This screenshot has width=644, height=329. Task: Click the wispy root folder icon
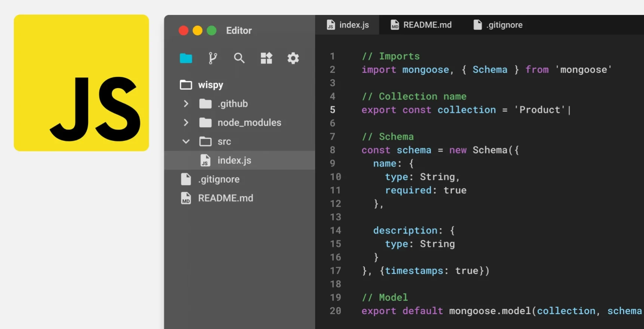186,85
